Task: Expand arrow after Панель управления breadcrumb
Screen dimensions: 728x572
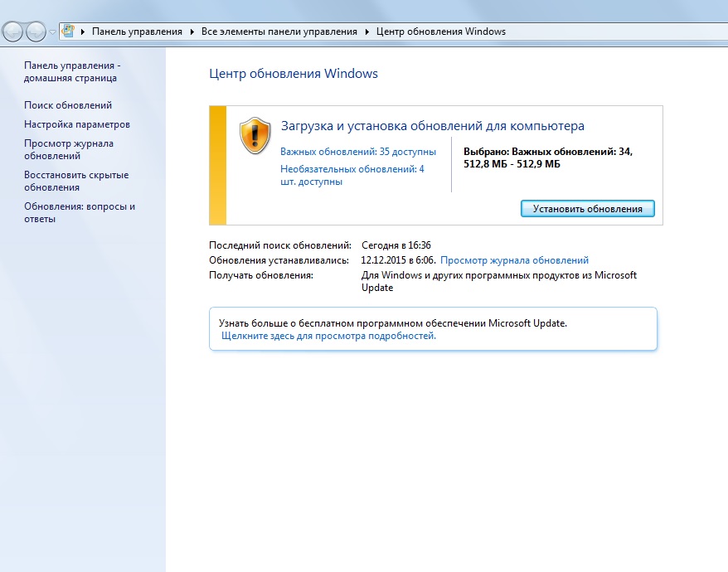Action: click(192, 32)
